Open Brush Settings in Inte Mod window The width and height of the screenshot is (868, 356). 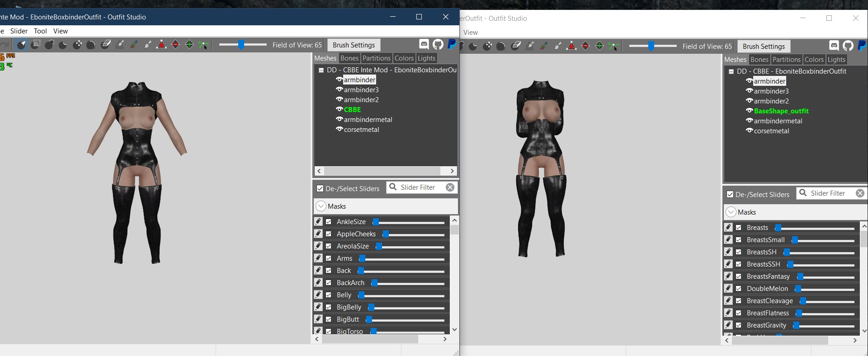pos(354,45)
